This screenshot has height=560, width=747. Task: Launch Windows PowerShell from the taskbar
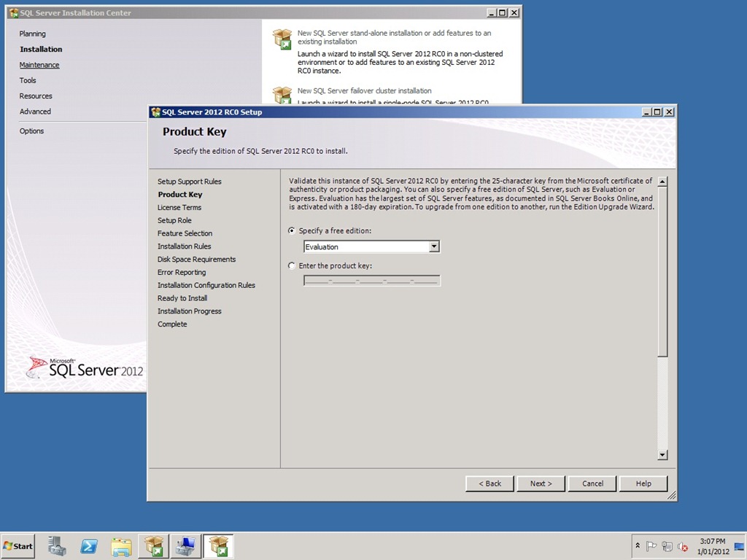coord(89,545)
